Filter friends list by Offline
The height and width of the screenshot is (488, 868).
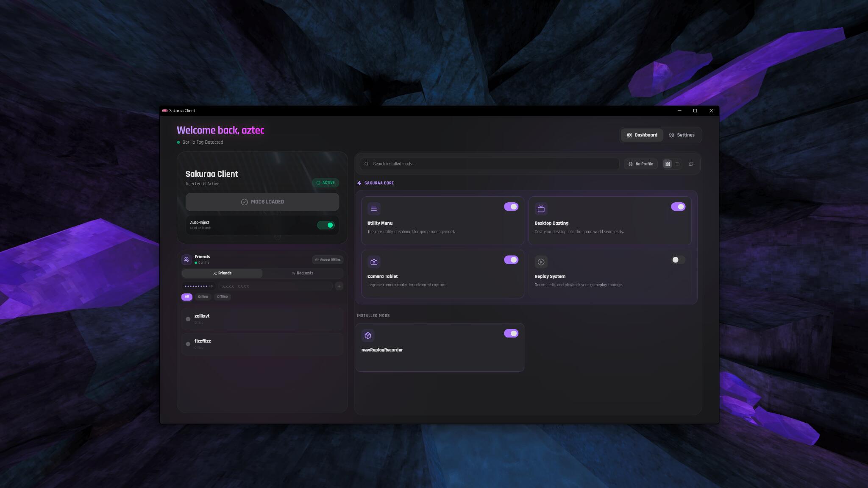pyautogui.click(x=223, y=297)
